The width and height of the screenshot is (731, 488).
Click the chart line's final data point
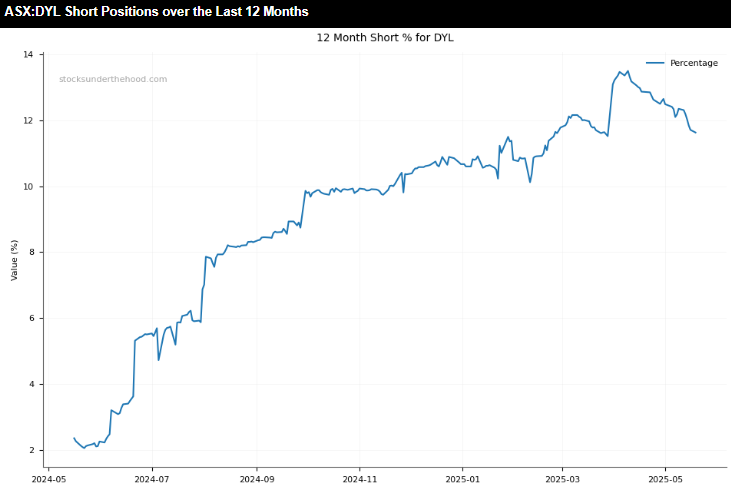696,133
